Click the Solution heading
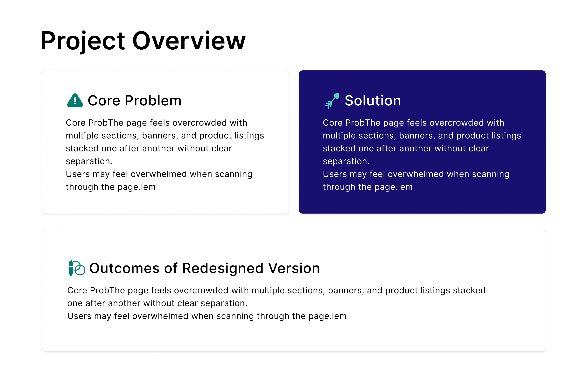The image size is (588, 382). coord(373,101)
